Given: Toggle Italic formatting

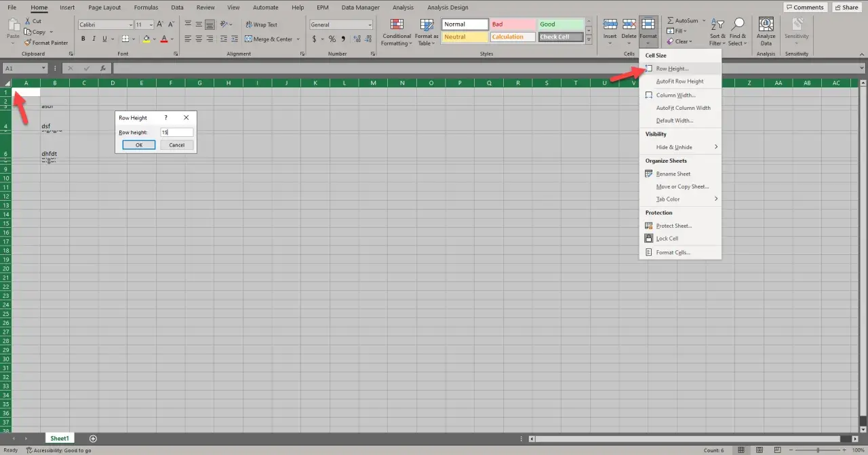Looking at the screenshot, I should point(93,39).
